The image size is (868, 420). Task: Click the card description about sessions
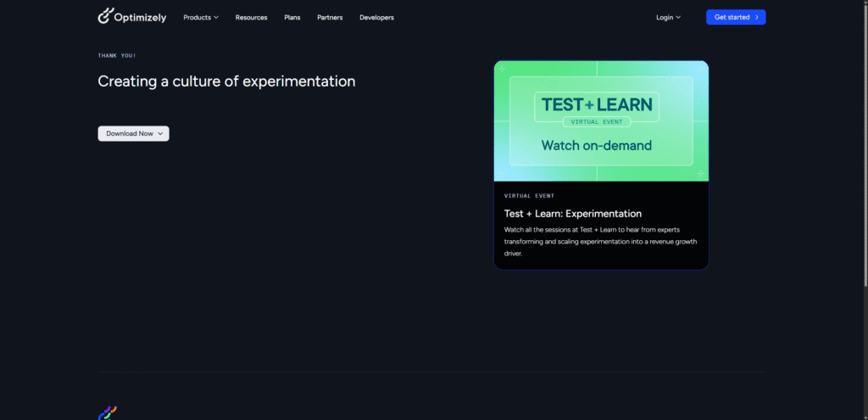[600, 241]
